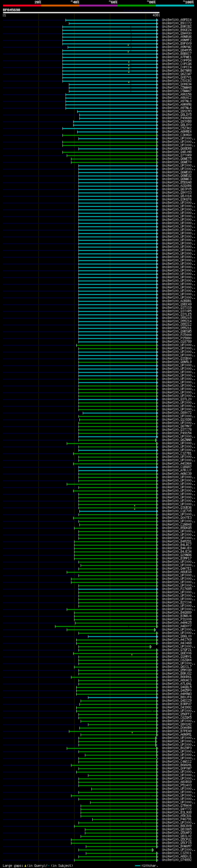Click the label UniRef100_B0WUM7
This screenshot has height=868, width=197.
pyautogui.click(x=176, y=846)
